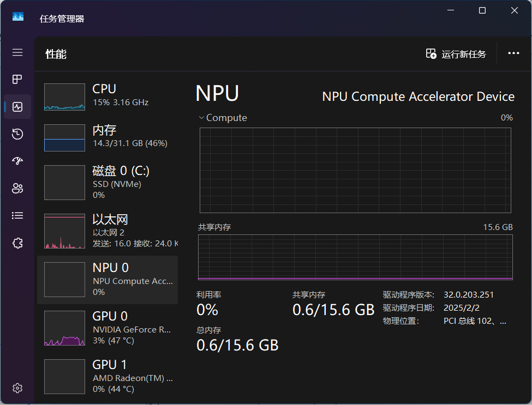Screen dimensions: 532x405
Task: Click the shared memory usage graph
Action: (355, 257)
